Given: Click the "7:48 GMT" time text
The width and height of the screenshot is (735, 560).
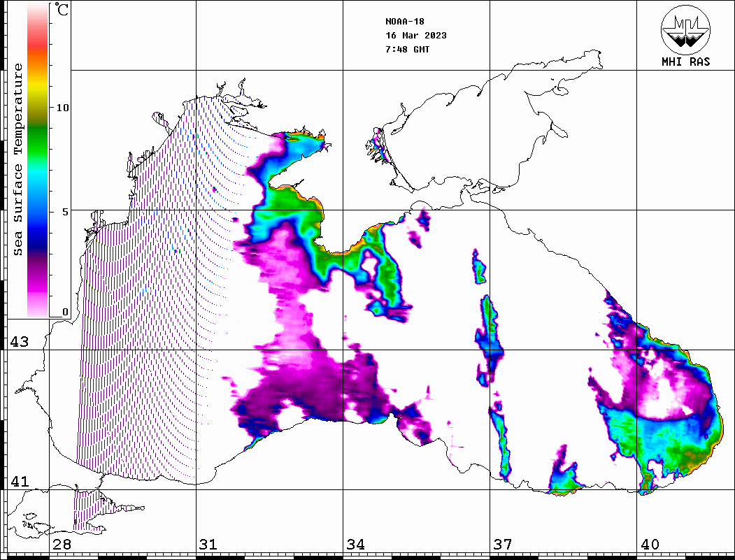Looking at the screenshot, I should (x=408, y=49).
